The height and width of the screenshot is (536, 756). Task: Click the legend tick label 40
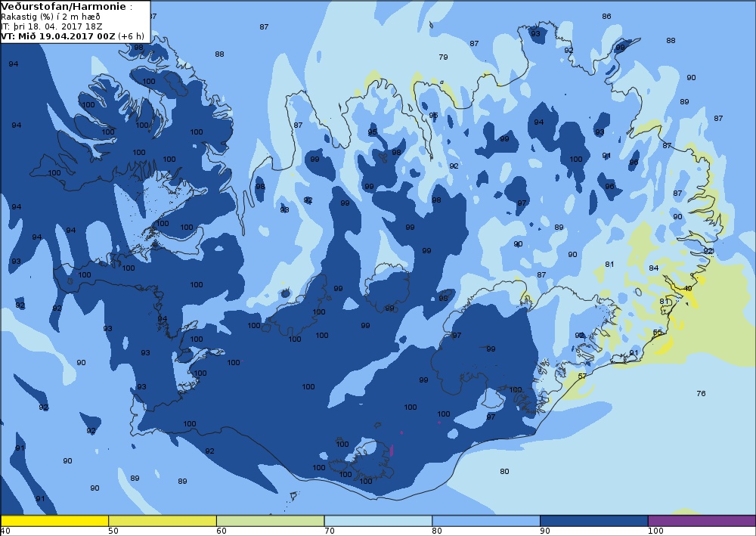coord(6,531)
